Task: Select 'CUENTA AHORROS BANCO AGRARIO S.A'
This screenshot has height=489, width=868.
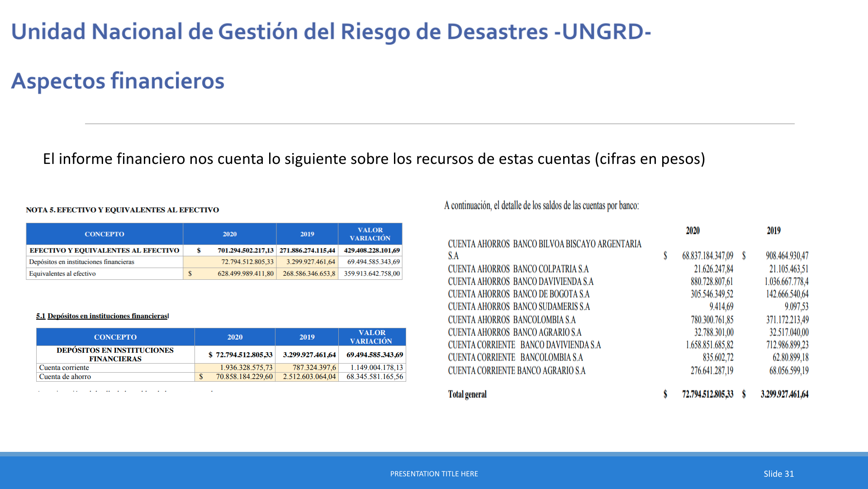Action: tap(515, 333)
